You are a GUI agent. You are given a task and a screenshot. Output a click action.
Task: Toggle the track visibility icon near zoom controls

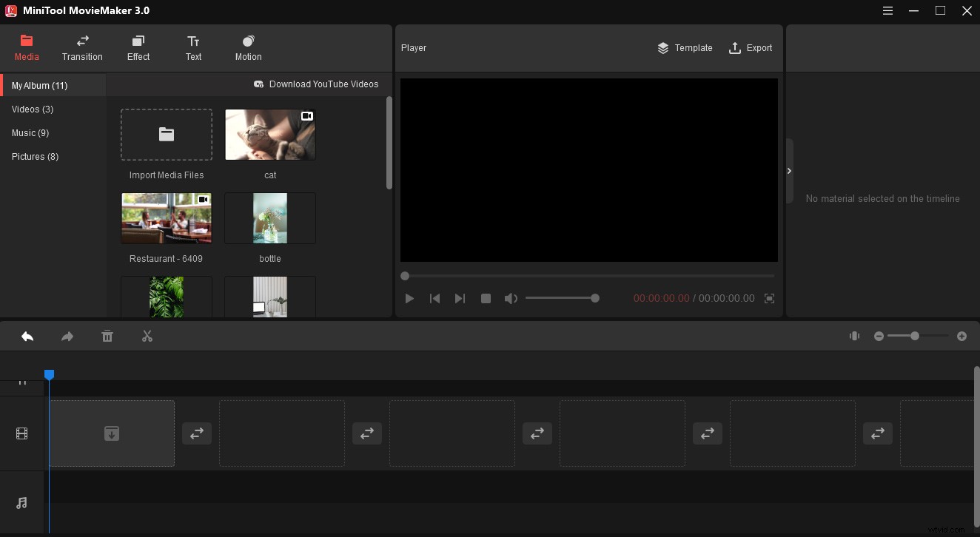pyautogui.click(x=854, y=336)
